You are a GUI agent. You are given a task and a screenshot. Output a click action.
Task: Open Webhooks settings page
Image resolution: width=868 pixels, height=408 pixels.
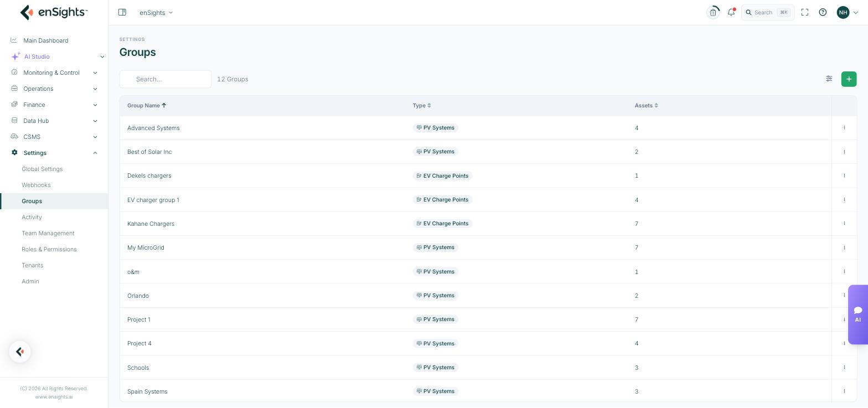[36, 185]
